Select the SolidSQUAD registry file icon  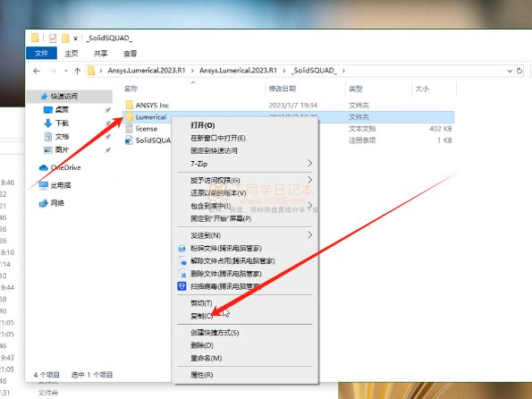(x=129, y=140)
